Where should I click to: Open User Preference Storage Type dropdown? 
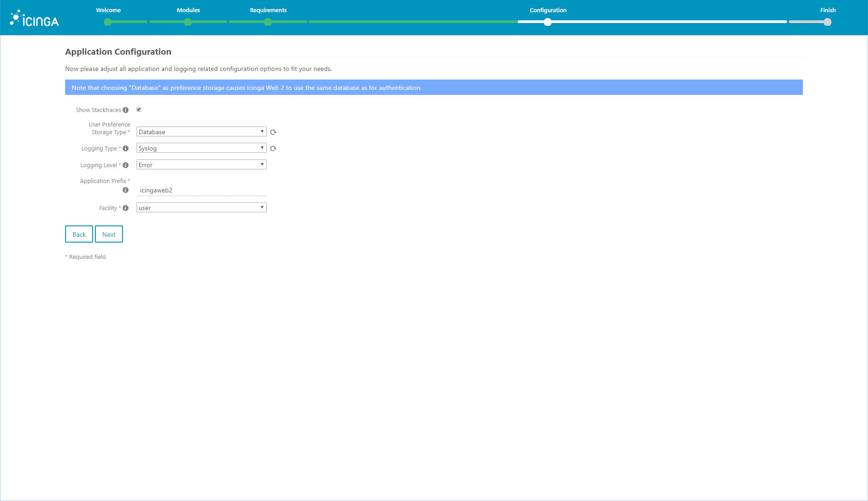pos(201,132)
